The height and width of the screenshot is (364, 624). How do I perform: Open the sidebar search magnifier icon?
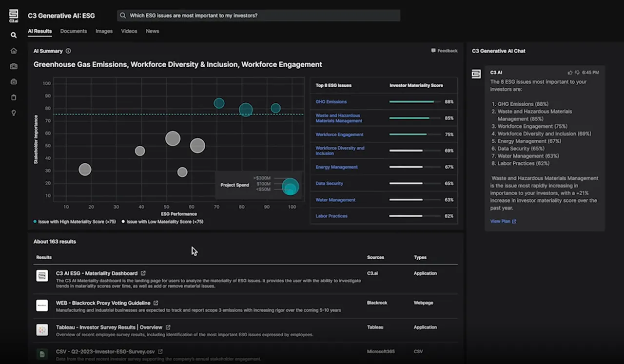[14, 35]
